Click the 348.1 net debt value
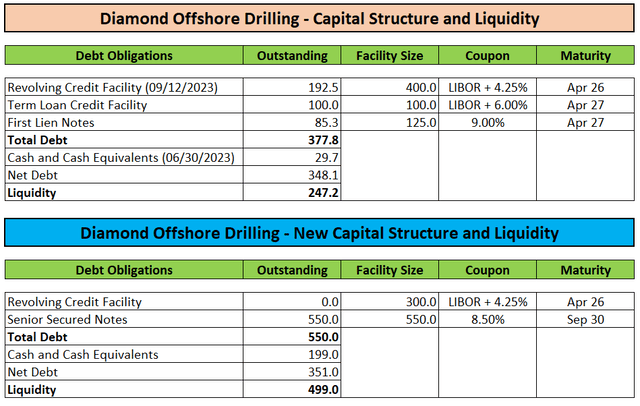640x406 pixels. pos(323,175)
